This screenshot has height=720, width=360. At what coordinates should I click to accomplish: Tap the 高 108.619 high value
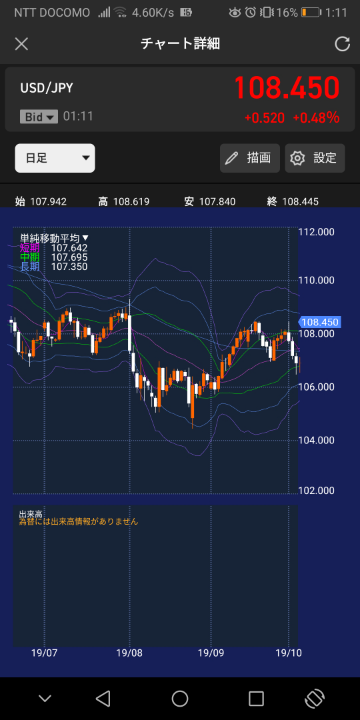[x=124, y=201]
